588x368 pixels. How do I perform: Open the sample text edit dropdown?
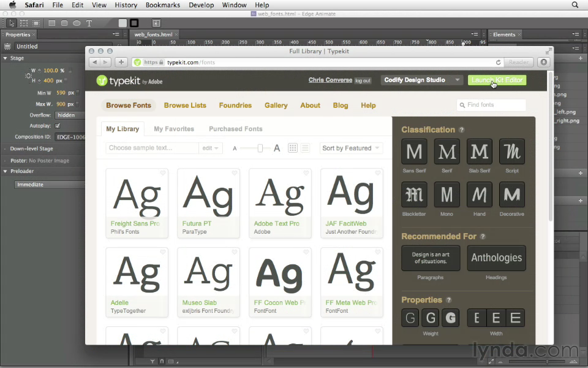click(x=210, y=148)
